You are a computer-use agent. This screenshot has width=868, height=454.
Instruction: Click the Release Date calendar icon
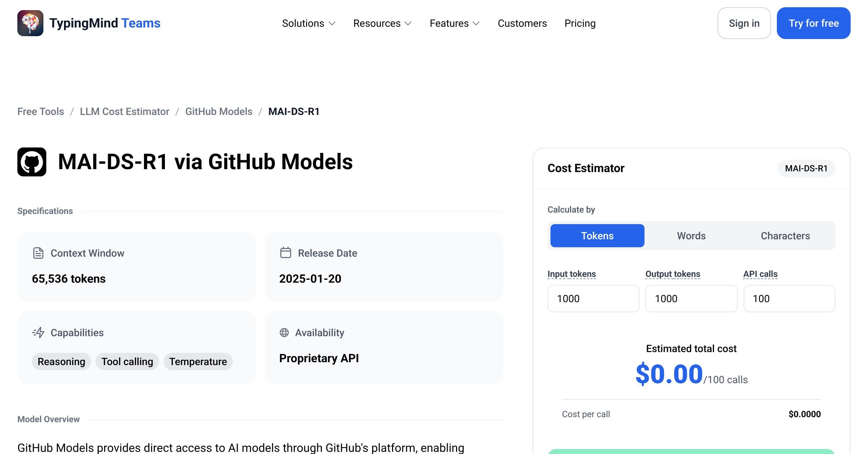(285, 253)
